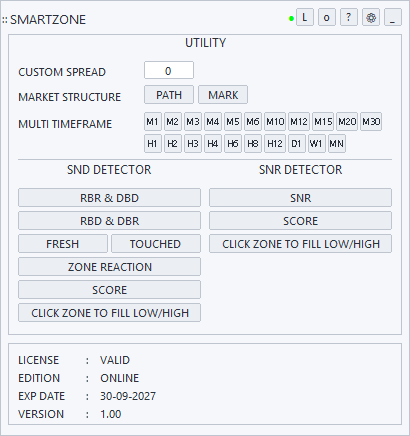
Task: Click the 'LICENSE' label
Action: click(x=38, y=360)
